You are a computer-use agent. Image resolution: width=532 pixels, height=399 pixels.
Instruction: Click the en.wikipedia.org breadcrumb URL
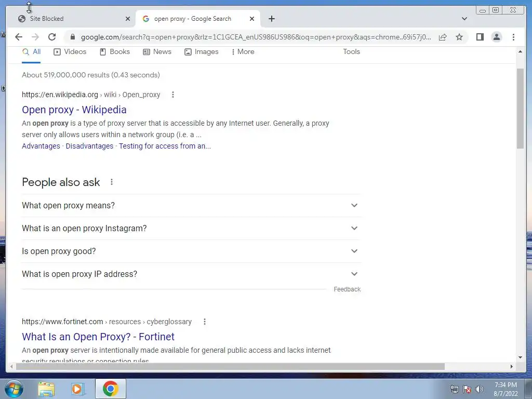[91, 95]
